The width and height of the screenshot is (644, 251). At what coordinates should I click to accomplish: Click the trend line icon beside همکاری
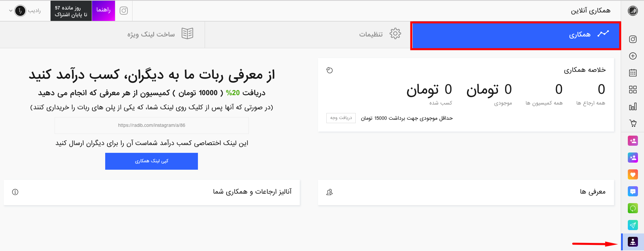point(603,34)
